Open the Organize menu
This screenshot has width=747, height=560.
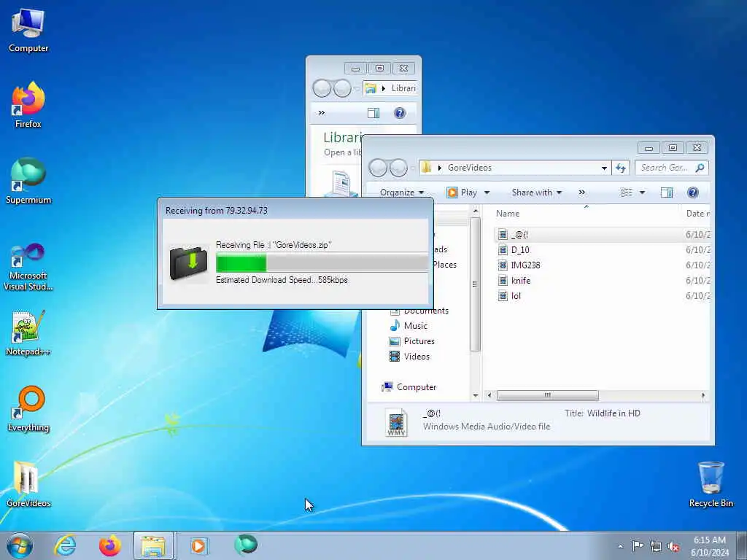(x=402, y=192)
